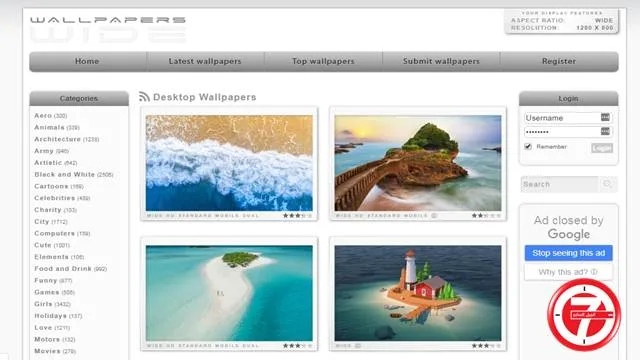Image resolution: width=640 pixels, height=360 pixels.
Task: Open the aerial sandbar island wallpaper thumbnail
Action: coord(229,293)
